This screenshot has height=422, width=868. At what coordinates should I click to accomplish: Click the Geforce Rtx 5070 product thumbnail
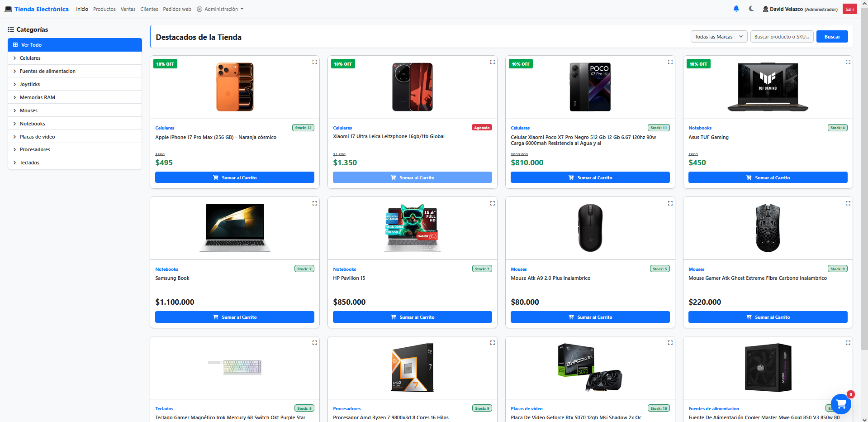coord(590,367)
